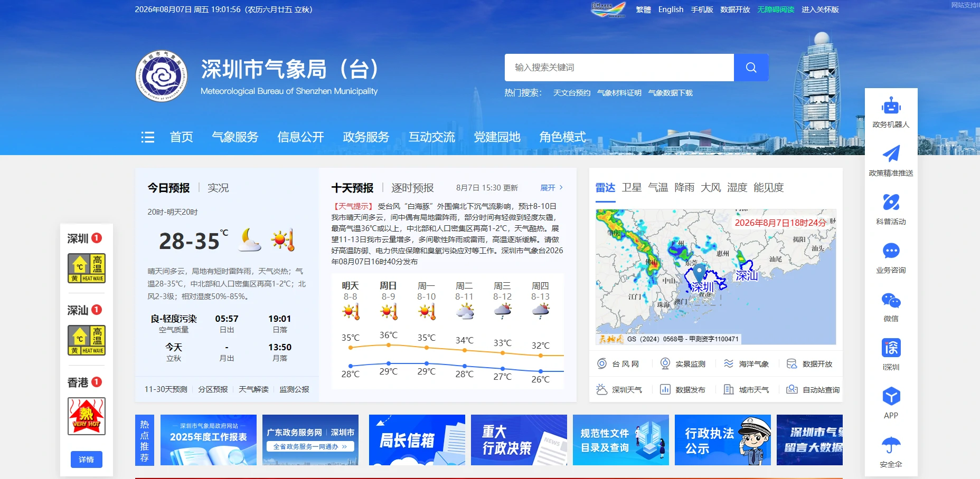This screenshot has height=479, width=980.
Task: Open 数据发布 chart icon link
Action: point(665,389)
